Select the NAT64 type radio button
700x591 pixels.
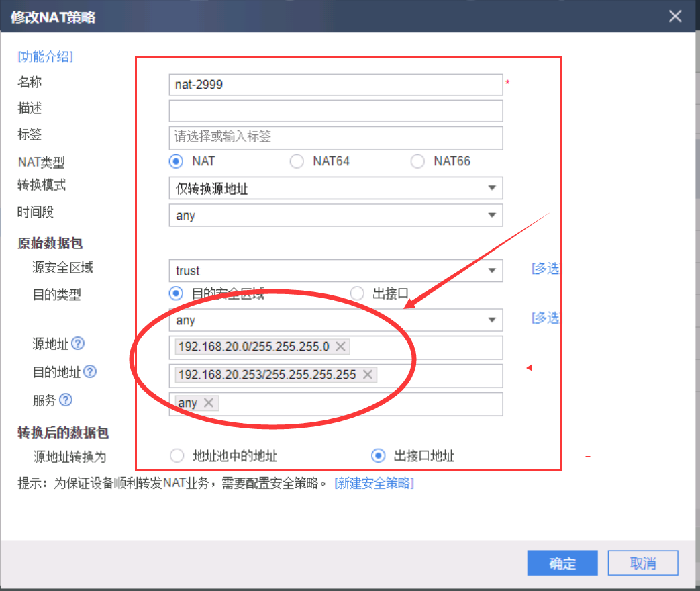(297, 161)
